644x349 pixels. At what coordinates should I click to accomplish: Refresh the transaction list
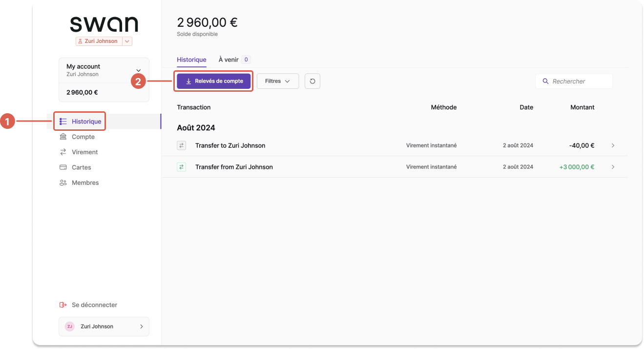(312, 81)
